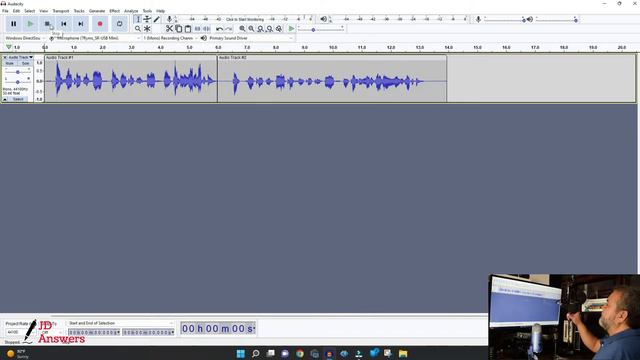Open the Generate menu
The width and height of the screenshot is (640, 360).
pyautogui.click(x=97, y=11)
